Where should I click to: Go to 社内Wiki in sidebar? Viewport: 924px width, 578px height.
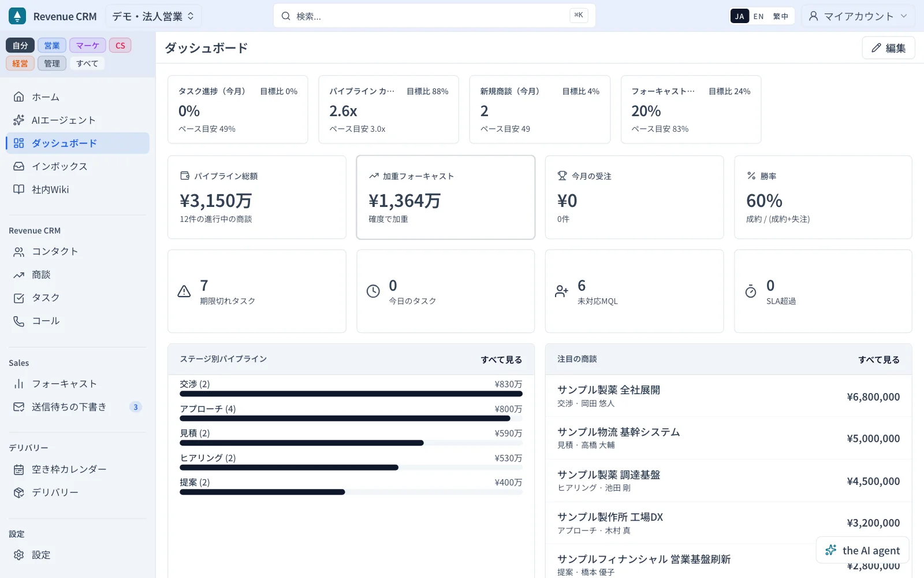(77, 190)
